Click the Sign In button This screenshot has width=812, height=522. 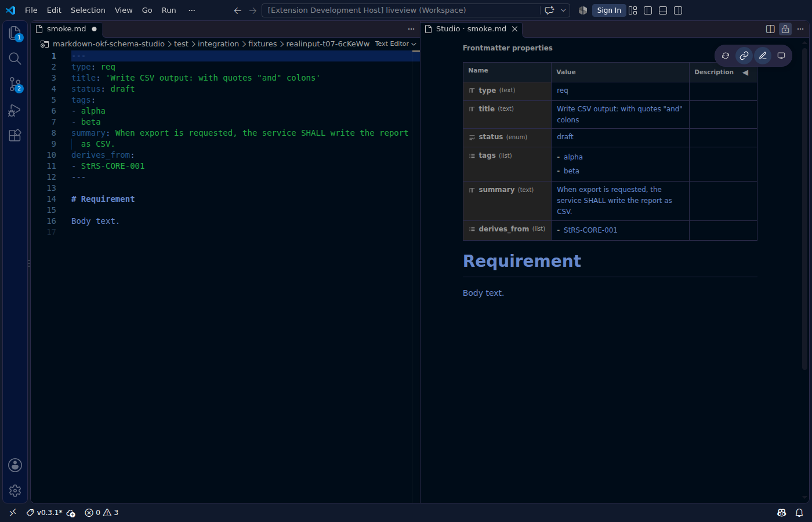pos(609,10)
